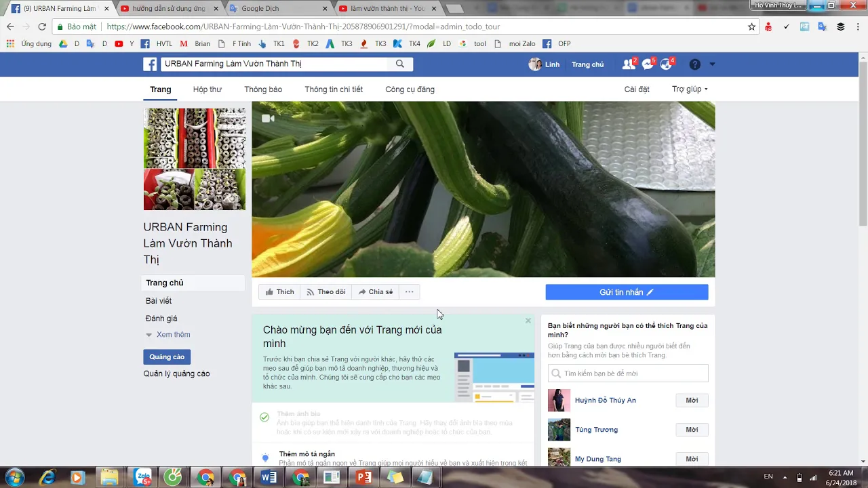Open notifications globe icon with badge 4
This screenshot has height=488, width=868.
tap(667, 64)
